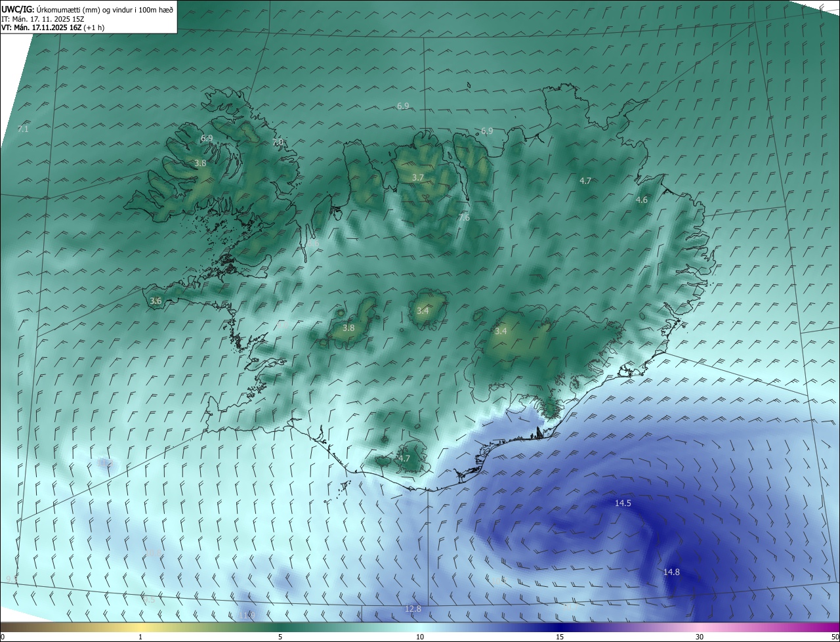Screen dimensions: 840x642
Task: Click the 7.6 value label
Action: coord(464,217)
